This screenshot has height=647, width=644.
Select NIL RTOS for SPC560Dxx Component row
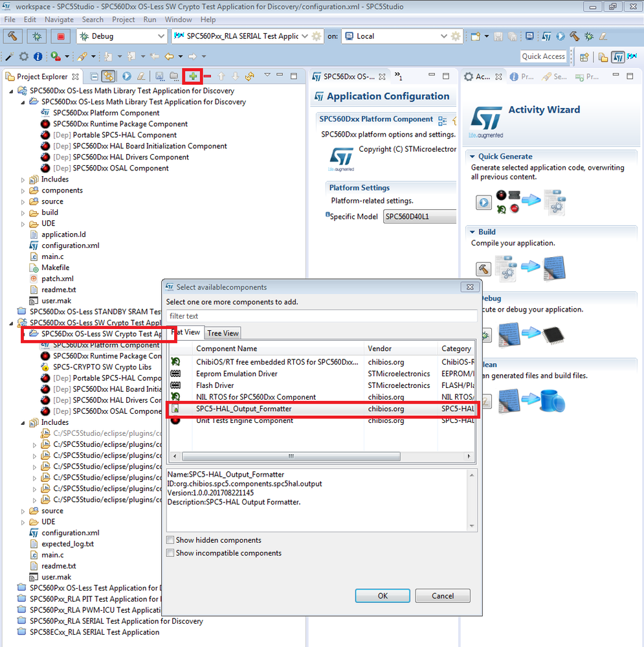click(322, 397)
